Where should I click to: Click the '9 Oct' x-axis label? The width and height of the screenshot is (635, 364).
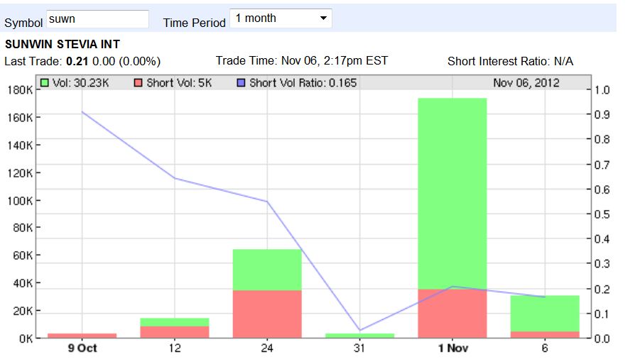coord(82,348)
